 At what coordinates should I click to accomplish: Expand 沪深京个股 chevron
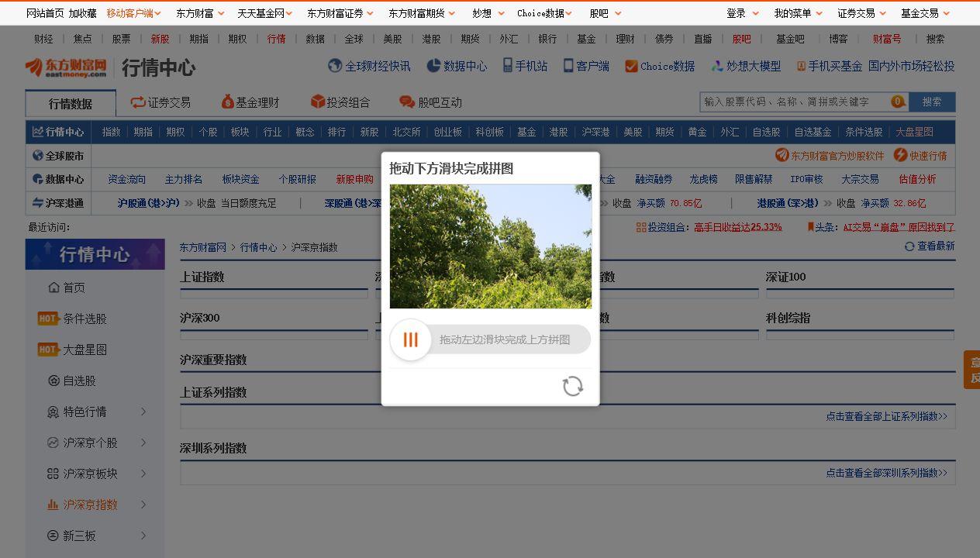pyautogui.click(x=143, y=443)
